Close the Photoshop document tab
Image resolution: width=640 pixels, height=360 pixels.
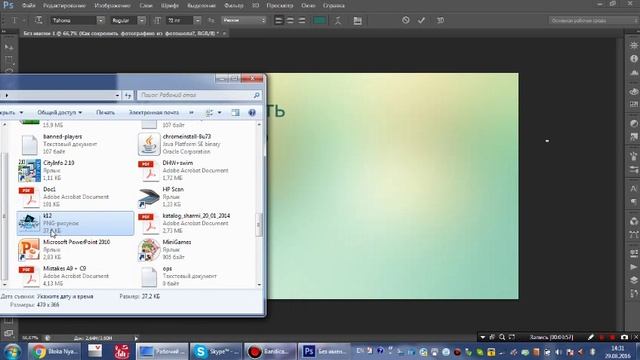[224, 33]
